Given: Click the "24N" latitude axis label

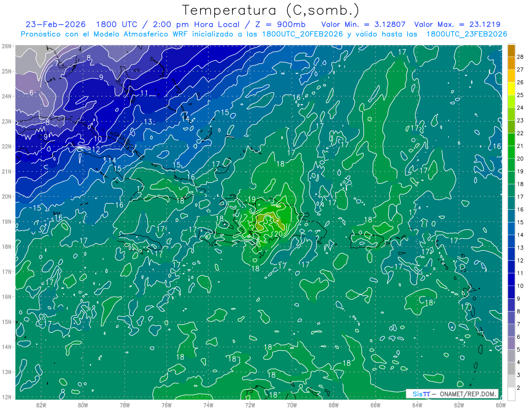Looking at the screenshot, I should [x=7, y=96].
